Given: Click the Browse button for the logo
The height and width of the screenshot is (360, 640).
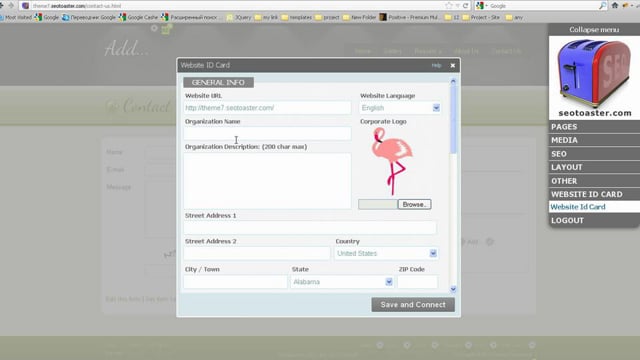Looking at the screenshot, I should [414, 204].
